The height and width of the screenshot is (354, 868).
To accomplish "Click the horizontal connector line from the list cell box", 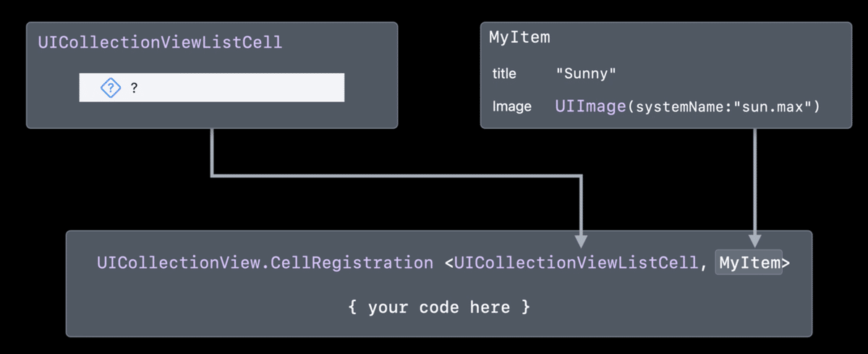I will click(x=398, y=174).
